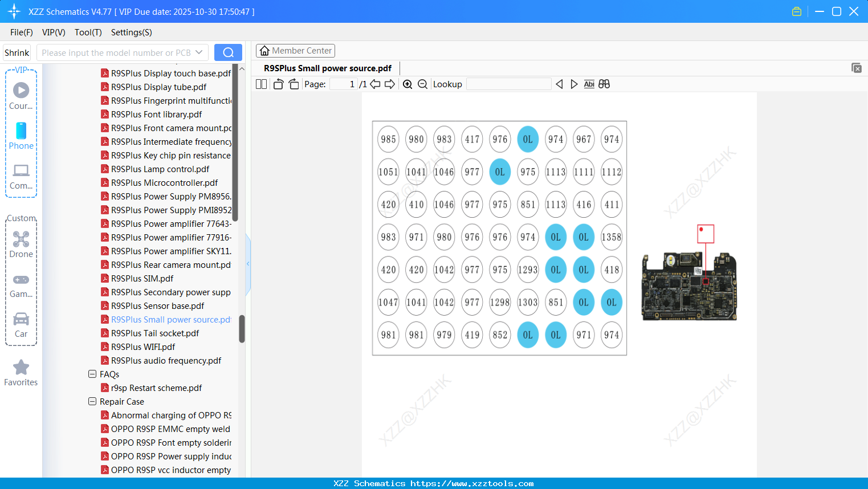Open the Drone category icon

point(21,244)
